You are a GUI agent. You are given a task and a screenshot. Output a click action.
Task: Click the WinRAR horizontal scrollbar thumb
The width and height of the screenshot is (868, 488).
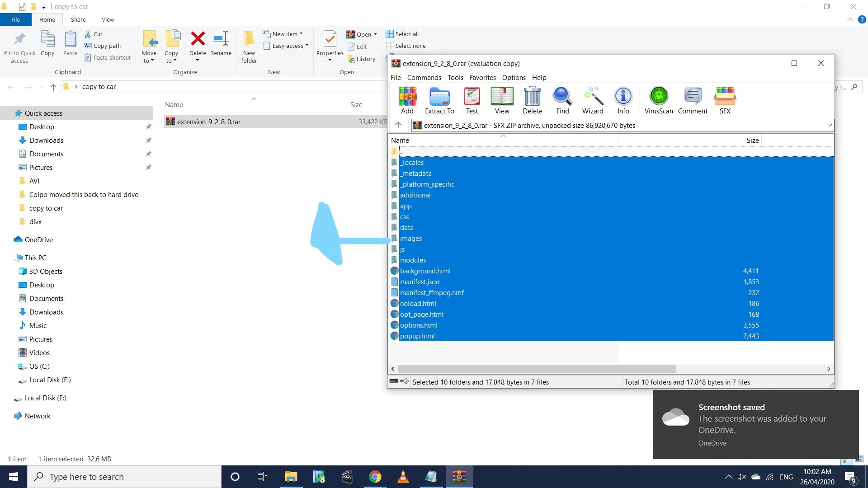click(536, 369)
